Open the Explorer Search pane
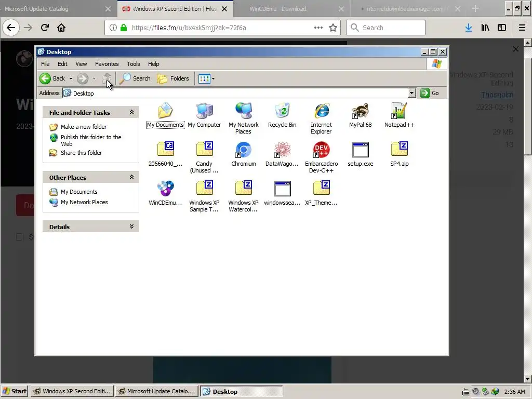The image size is (532, 399). tap(135, 78)
